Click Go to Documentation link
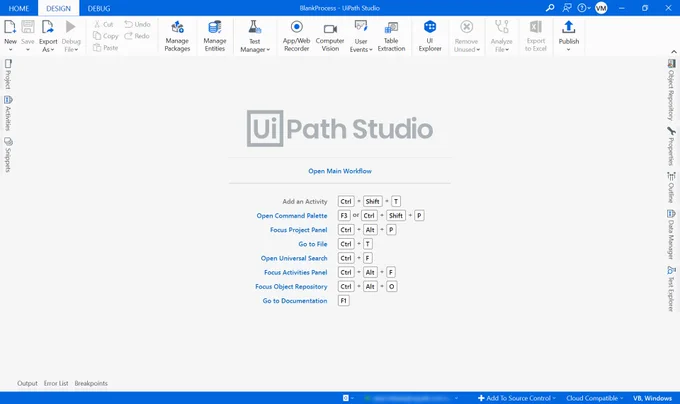The width and height of the screenshot is (680, 404). (x=295, y=301)
